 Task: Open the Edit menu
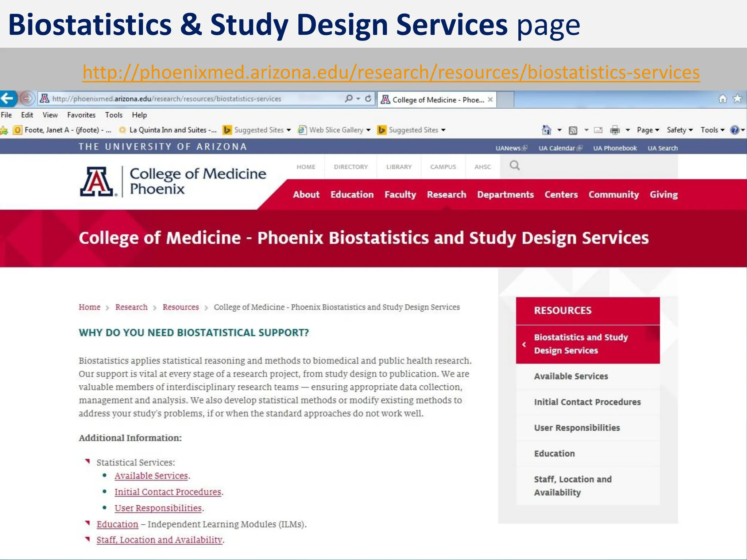[27, 115]
